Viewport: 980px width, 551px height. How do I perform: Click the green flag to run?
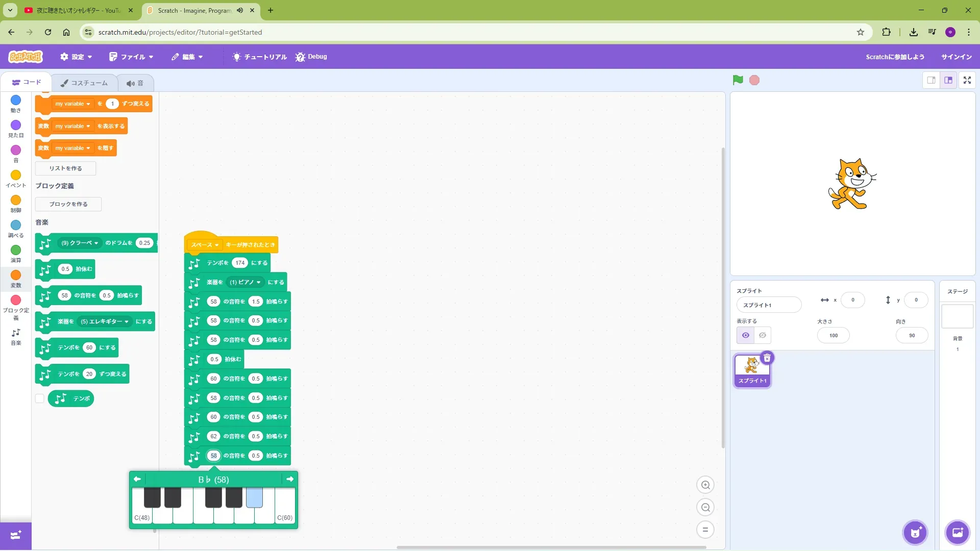coord(738,80)
